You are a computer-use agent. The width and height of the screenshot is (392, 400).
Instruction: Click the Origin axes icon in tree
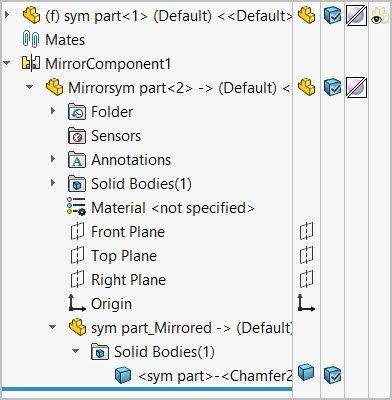[x=77, y=303]
